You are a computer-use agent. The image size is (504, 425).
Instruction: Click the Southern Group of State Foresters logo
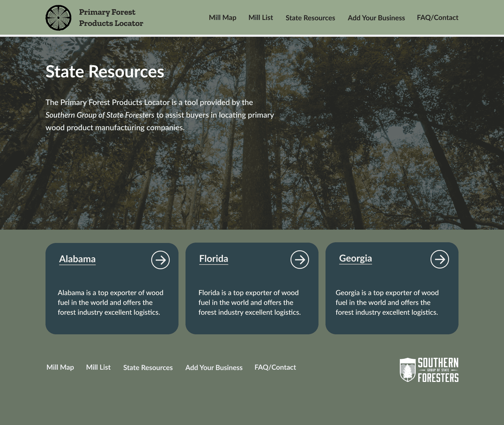click(429, 370)
